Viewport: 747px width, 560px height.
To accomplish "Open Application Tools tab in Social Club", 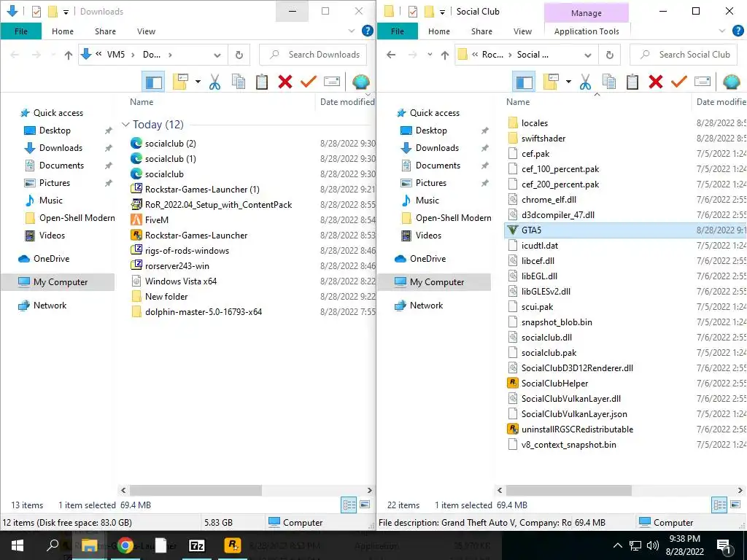I will [587, 31].
